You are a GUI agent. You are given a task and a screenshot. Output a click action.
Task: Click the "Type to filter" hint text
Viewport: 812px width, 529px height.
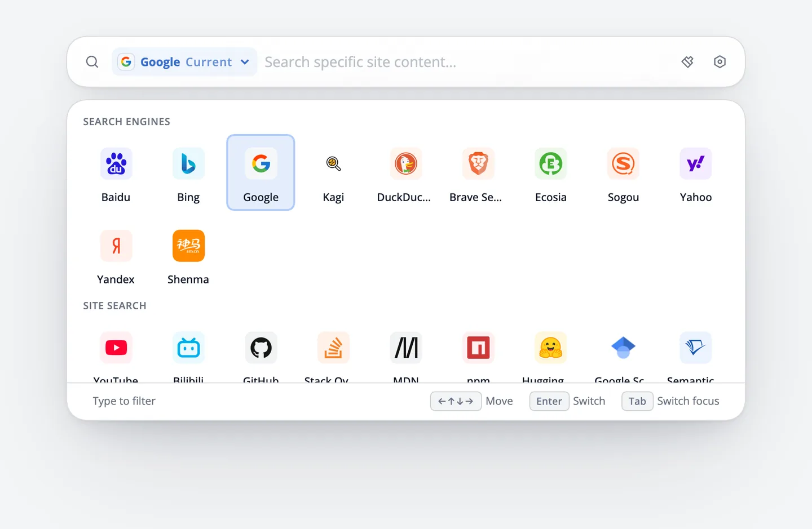pos(124,401)
